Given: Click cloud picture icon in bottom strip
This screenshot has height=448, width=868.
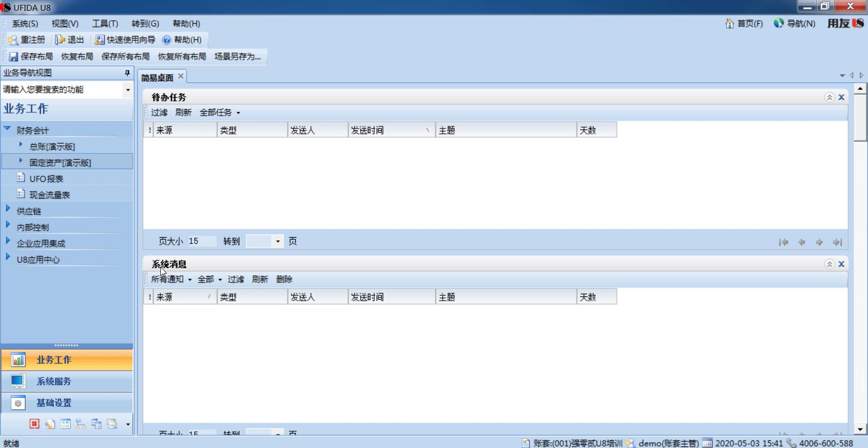Looking at the screenshot, I should [x=112, y=424].
